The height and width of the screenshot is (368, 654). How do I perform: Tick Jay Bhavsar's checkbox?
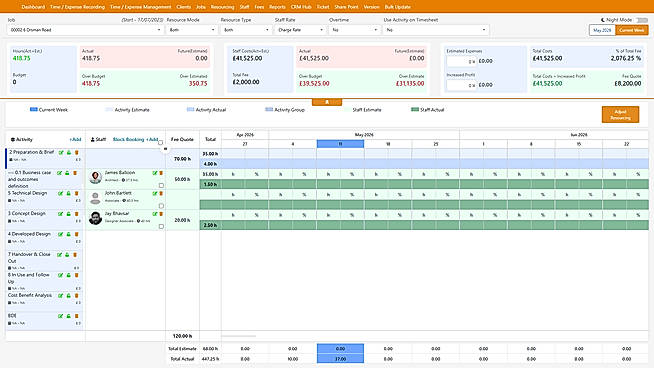click(x=161, y=226)
